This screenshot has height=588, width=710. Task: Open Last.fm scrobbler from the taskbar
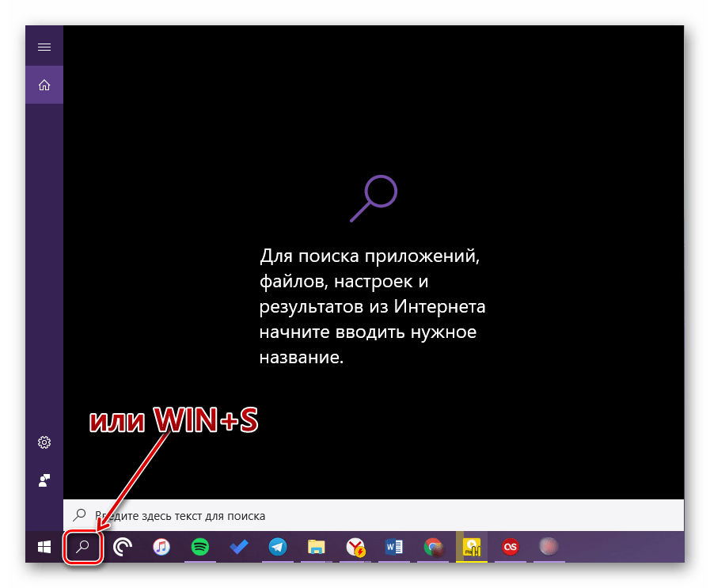(x=511, y=547)
